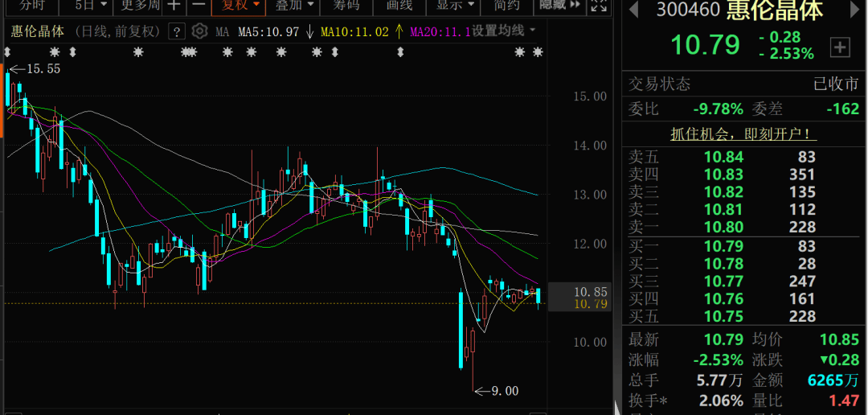The height and width of the screenshot is (415, 868).
Task: Add stock with the plus box icon
Action: [x=840, y=47]
